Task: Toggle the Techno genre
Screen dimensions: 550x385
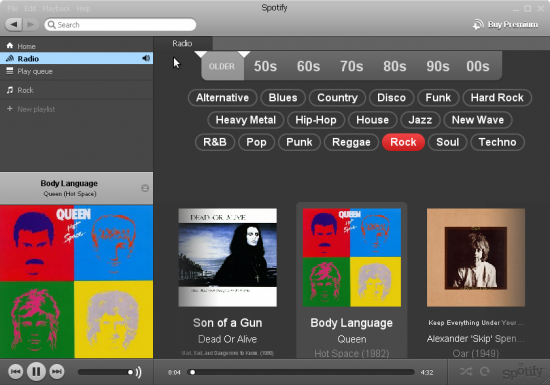Action: (497, 142)
